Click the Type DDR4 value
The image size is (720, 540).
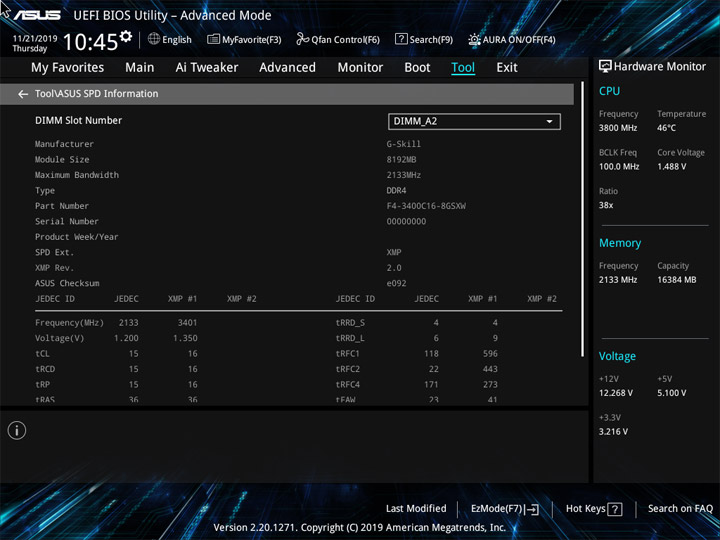tap(396, 191)
